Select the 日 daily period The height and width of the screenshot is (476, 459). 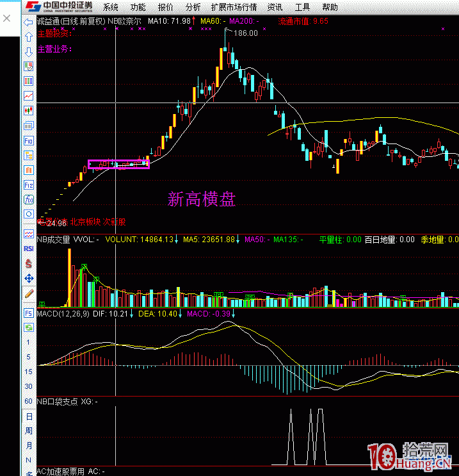(x=29, y=416)
